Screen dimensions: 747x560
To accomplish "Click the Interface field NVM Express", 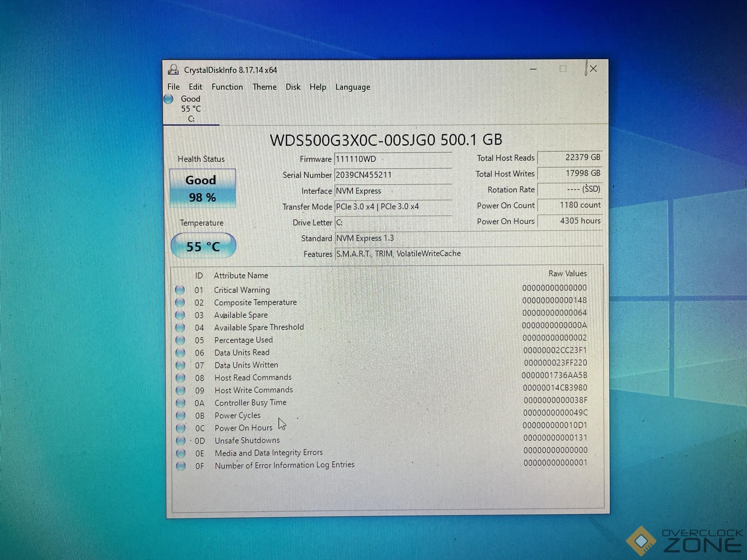I will (393, 191).
